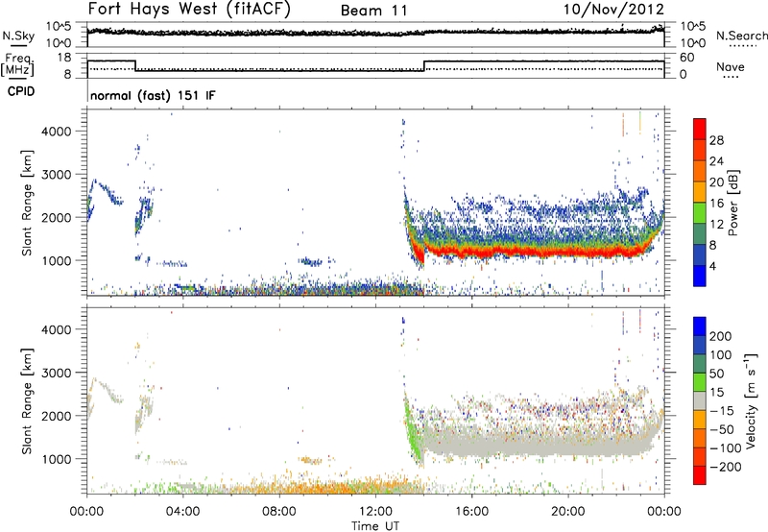Click the "12:00" time tick label
Image resolution: width=768 pixels, height=532 pixels.
(375, 512)
